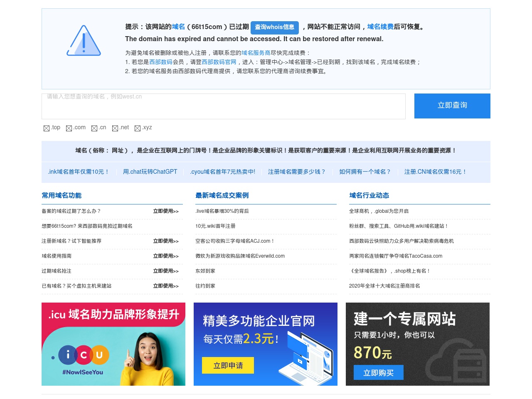Screen dimensions: 532x399
Task: Toggle the .cn domain checkbox
Action: pyautogui.click(x=94, y=128)
